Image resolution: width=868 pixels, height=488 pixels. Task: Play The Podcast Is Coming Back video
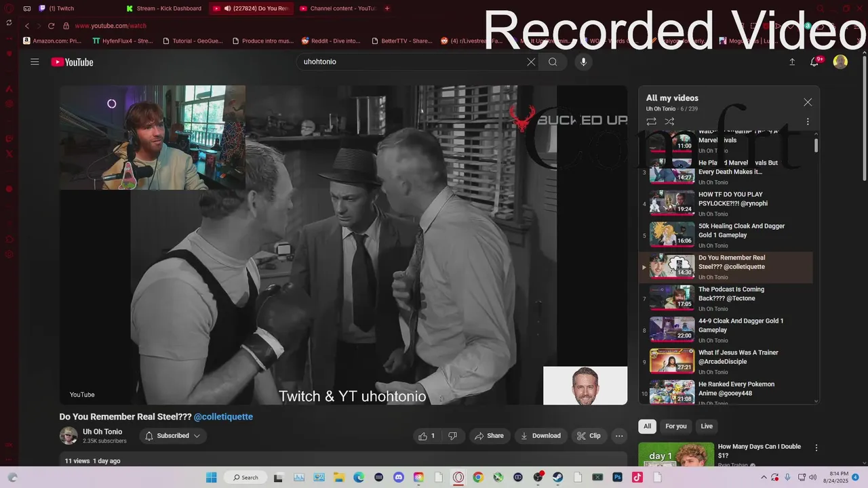pos(726,298)
